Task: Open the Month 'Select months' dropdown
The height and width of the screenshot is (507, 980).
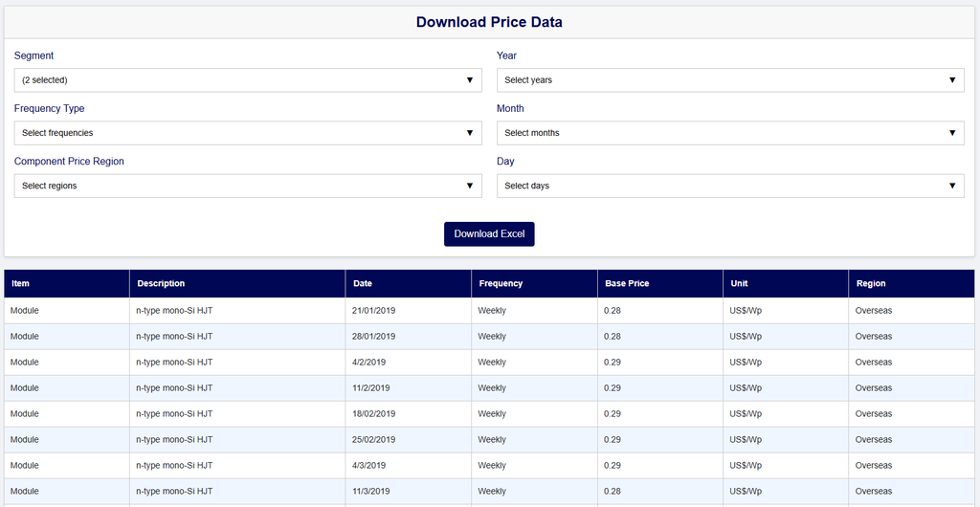Action: click(x=730, y=133)
